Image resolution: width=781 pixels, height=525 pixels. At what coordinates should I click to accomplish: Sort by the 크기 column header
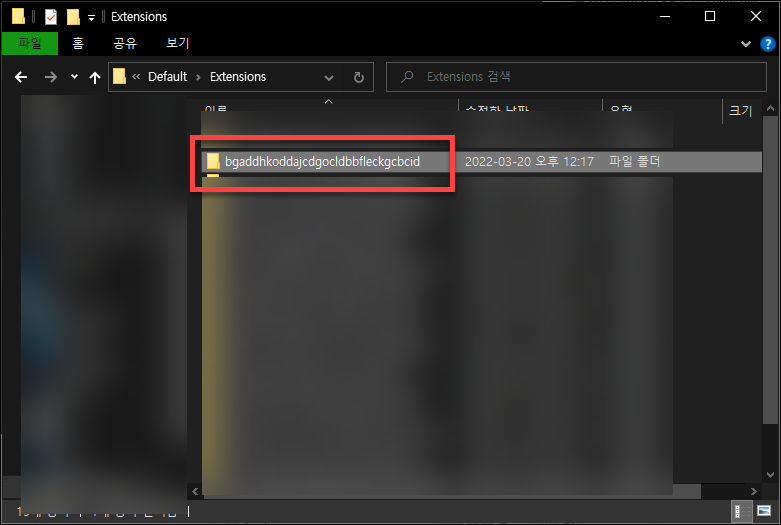point(741,111)
